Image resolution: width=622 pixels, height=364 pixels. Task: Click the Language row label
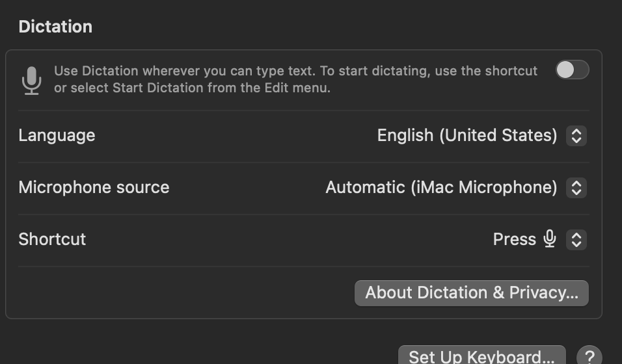click(x=57, y=135)
